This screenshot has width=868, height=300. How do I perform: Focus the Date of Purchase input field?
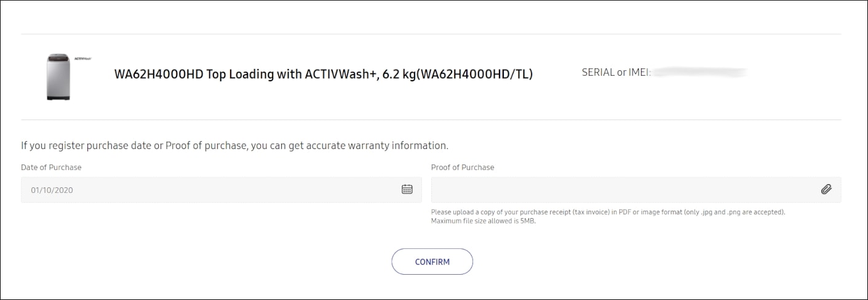tap(221, 190)
